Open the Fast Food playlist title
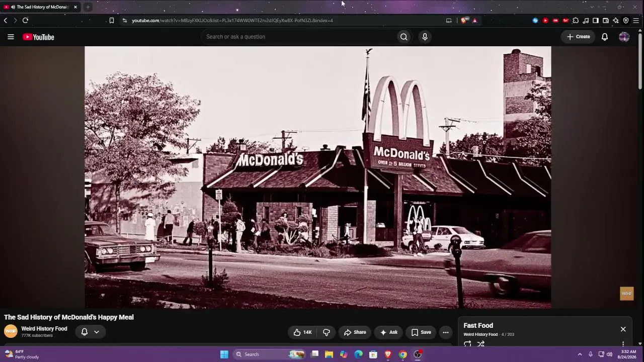Image resolution: width=644 pixels, height=362 pixels. coord(478,326)
